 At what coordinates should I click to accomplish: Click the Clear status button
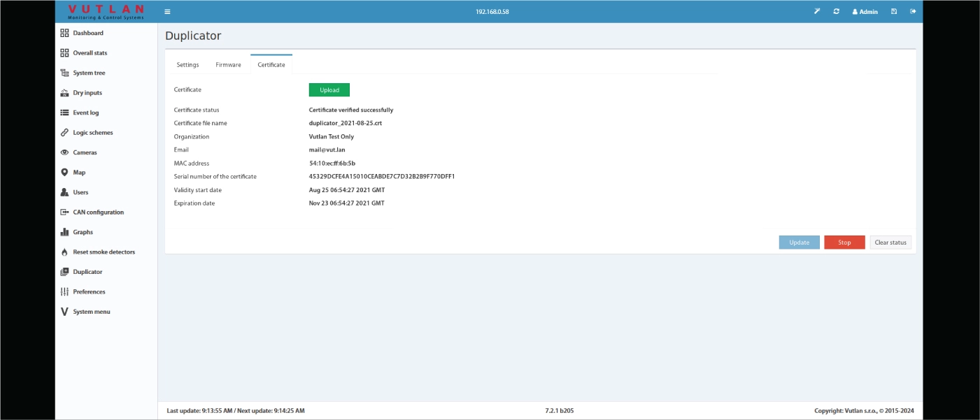(890, 242)
